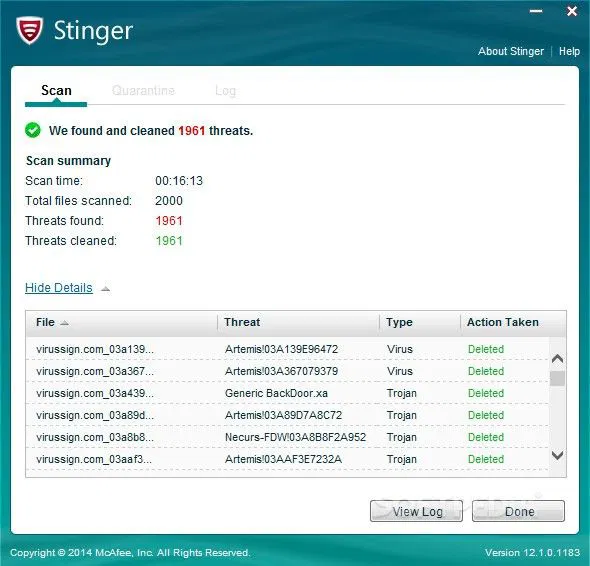This screenshot has height=566, width=590.
Task: Open the About Stinger link
Action: click(x=511, y=51)
